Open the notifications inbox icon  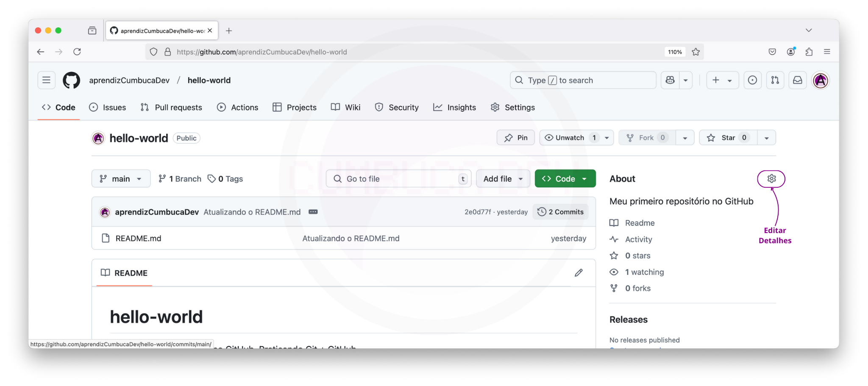point(797,81)
